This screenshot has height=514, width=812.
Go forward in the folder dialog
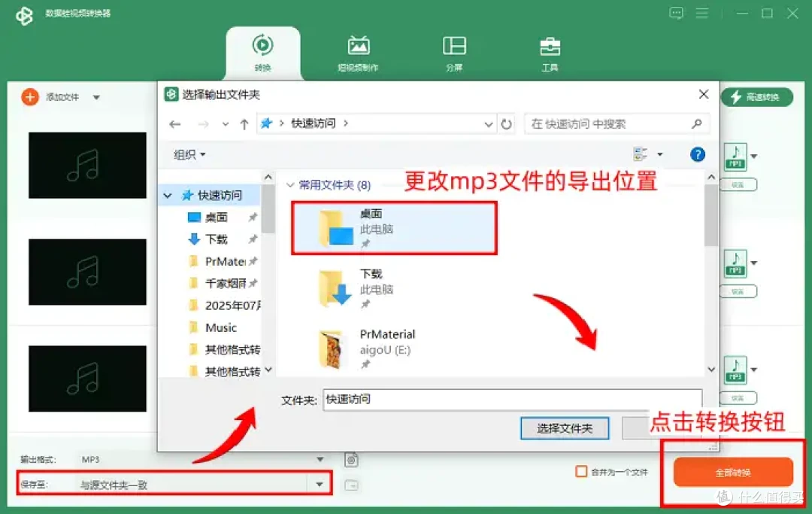[203, 124]
